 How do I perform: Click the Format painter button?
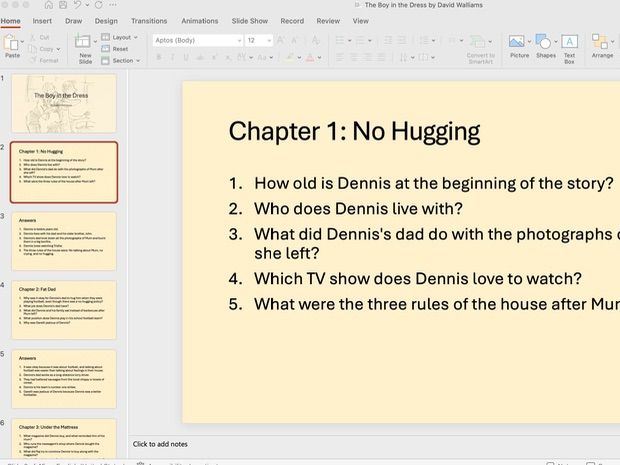click(x=44, y=60)
